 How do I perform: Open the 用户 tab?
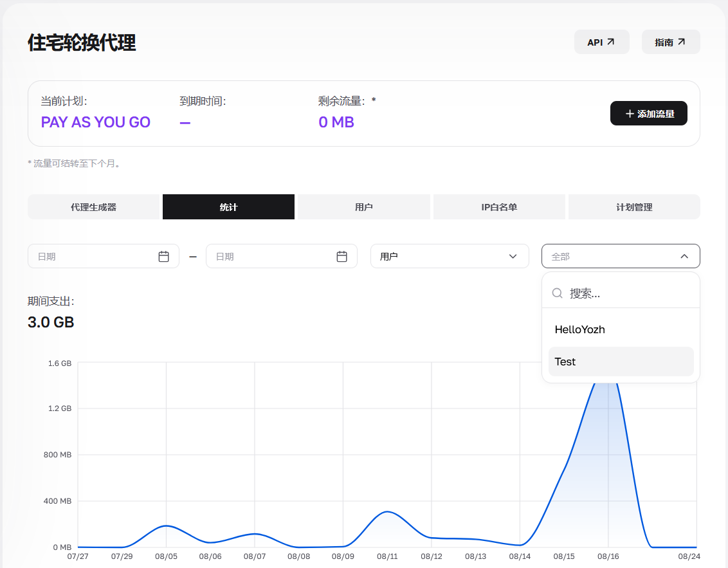(x=363, y=207)
